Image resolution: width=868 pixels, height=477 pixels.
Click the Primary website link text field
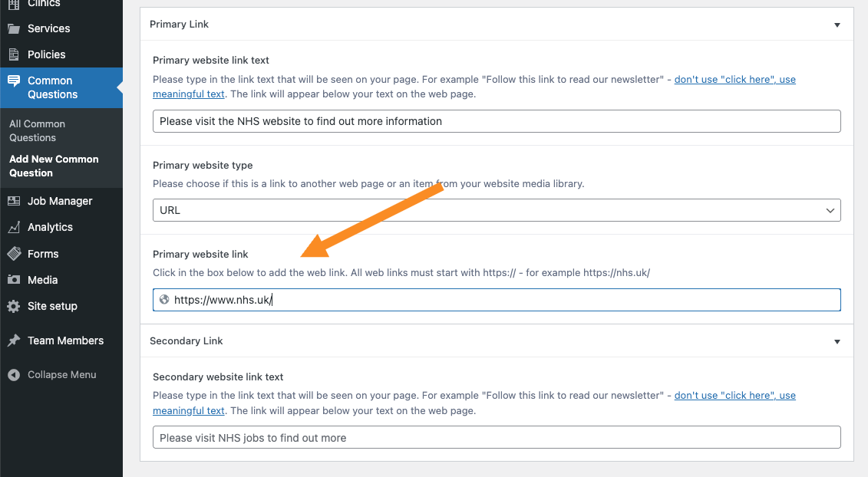pyautogui.click(x=497, y=121)
